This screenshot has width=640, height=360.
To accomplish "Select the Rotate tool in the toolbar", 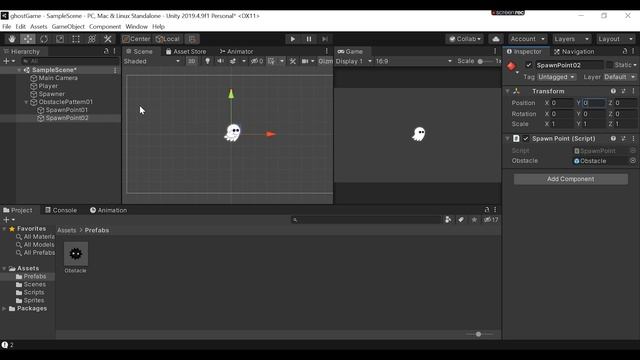I will click(x=44, y=39).
